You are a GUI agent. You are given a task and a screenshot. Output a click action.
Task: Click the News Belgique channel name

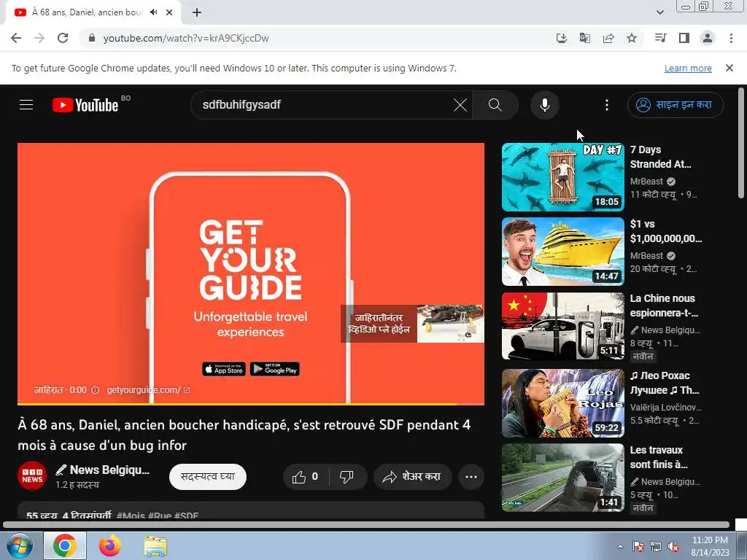tap(103, 470)
